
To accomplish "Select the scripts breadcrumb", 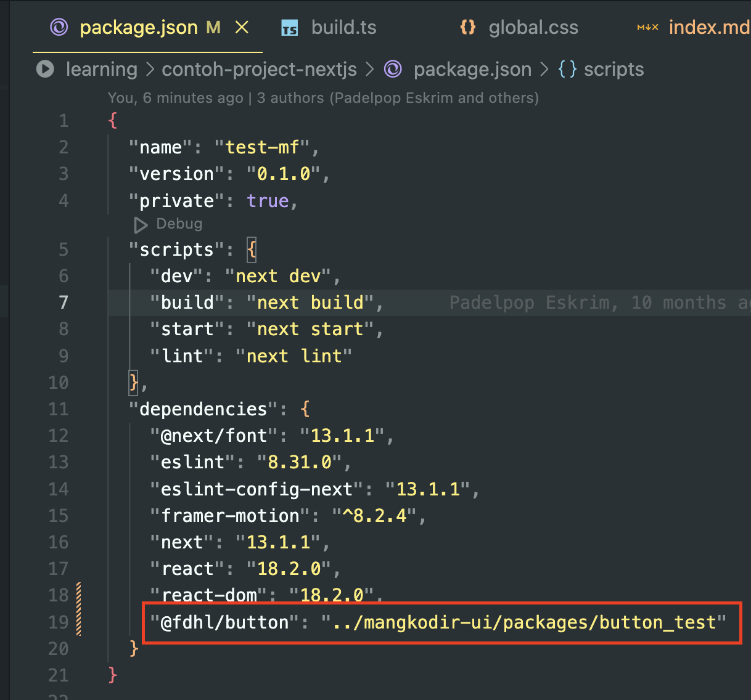I will pyautogui.click(x=614, y=69).
